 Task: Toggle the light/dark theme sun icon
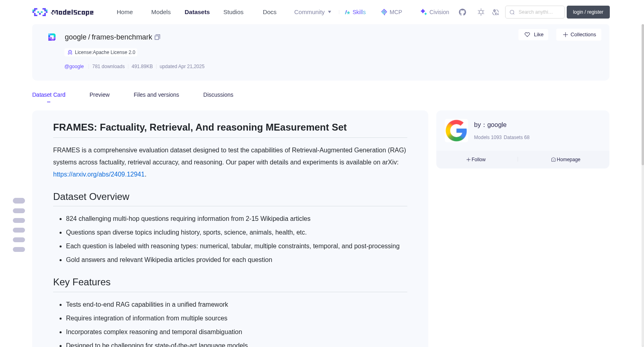[481, 12]
